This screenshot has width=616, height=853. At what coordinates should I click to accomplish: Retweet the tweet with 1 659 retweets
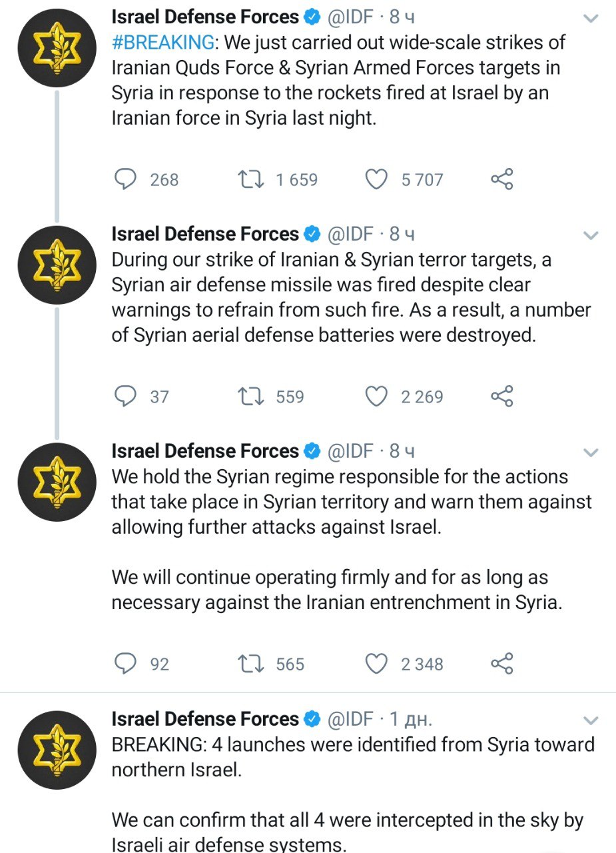[x=251, y=179]
